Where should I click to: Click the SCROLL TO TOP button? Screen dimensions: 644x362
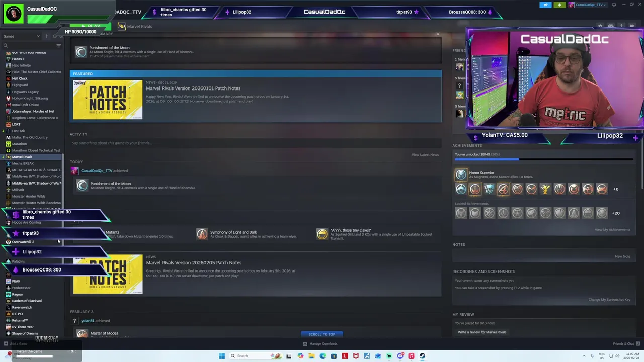[x=321, y=334]
